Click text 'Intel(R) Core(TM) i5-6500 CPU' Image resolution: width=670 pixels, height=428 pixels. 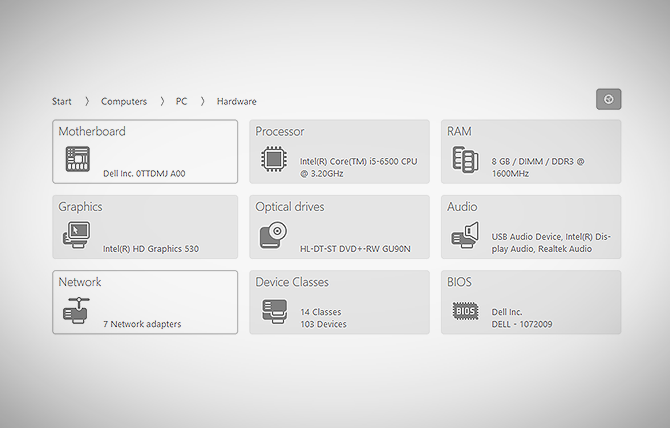click(359, 161)
